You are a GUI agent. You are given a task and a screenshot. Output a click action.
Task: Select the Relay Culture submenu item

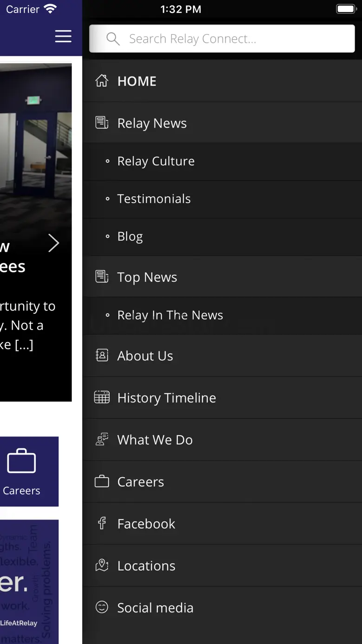222,161
